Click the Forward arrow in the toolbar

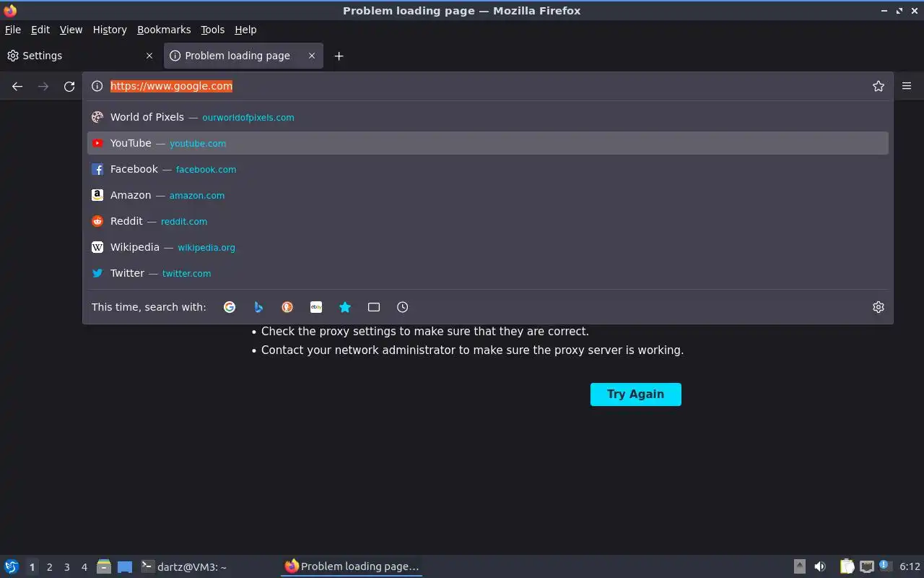click(43, 86)
